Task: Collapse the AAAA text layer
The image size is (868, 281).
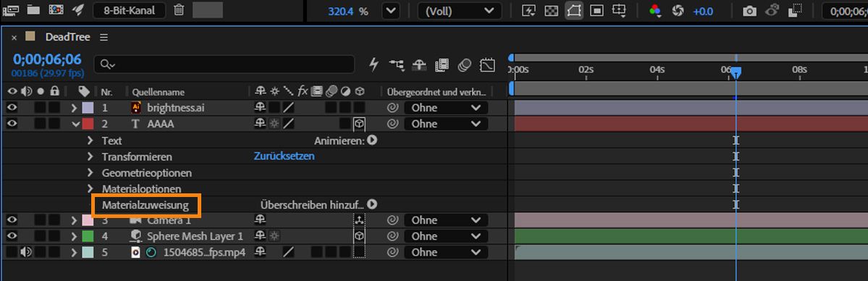Action: tap(77, 124)
